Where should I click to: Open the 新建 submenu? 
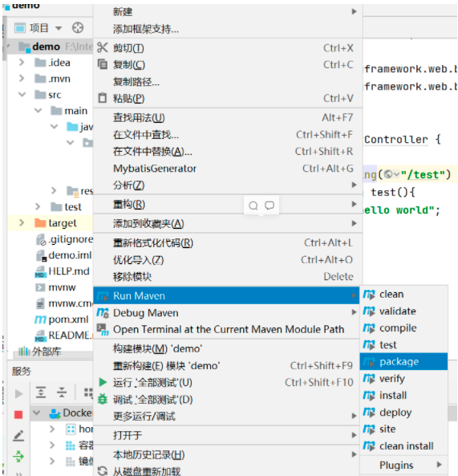228,12
